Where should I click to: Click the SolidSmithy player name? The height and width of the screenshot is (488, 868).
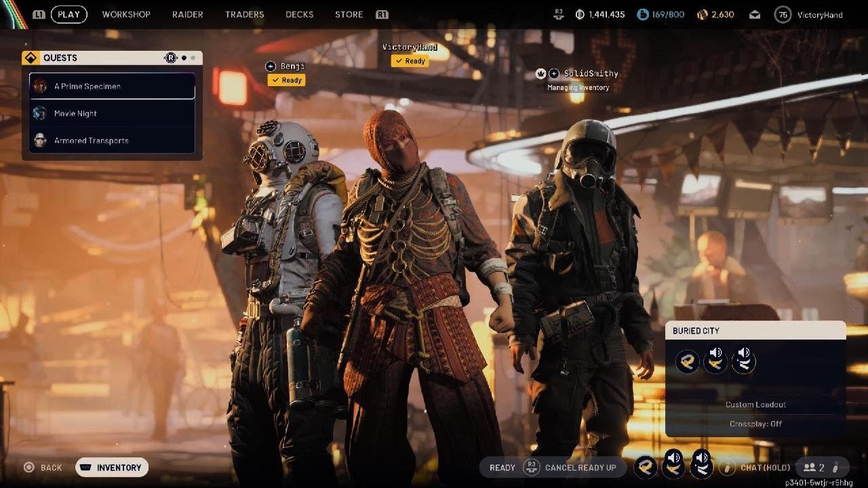click(x=591, y=73)
